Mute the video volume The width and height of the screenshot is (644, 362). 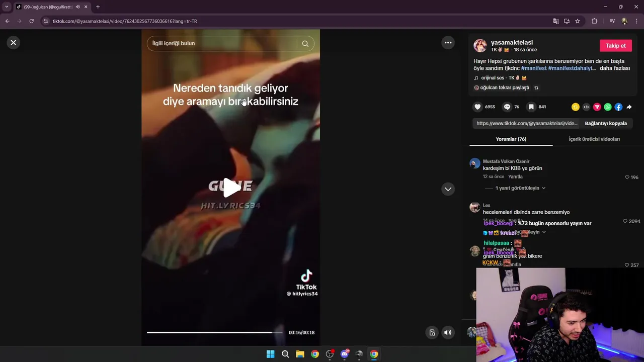[448, 332]
